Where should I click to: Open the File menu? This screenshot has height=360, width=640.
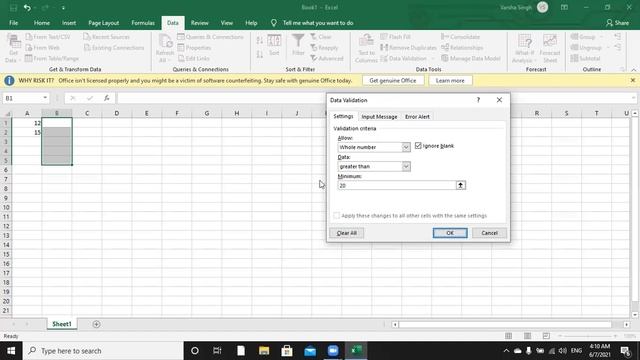point(13,23)
